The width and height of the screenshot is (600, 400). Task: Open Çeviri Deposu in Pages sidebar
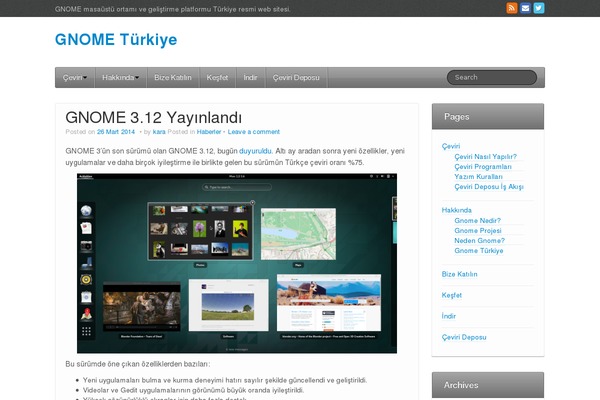pyautogui.click(x=464, y=337)
